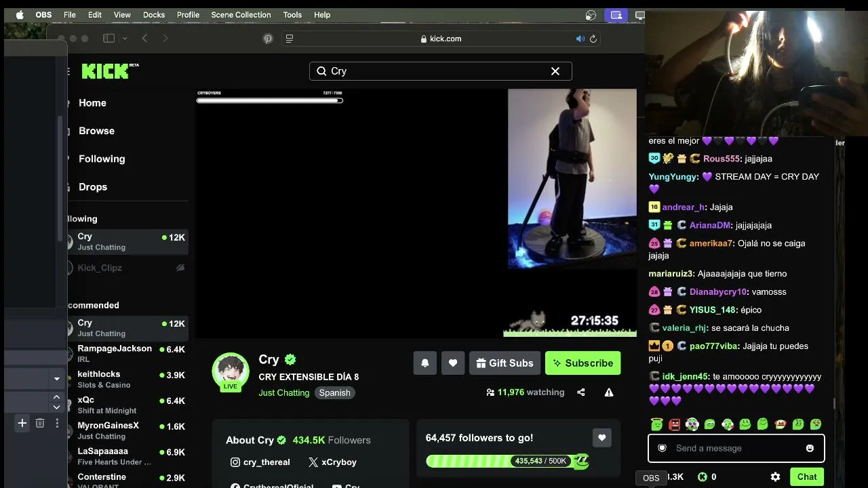
Task: Click the purple screen-sharing menu bar icon
Action: coord(616,15)
